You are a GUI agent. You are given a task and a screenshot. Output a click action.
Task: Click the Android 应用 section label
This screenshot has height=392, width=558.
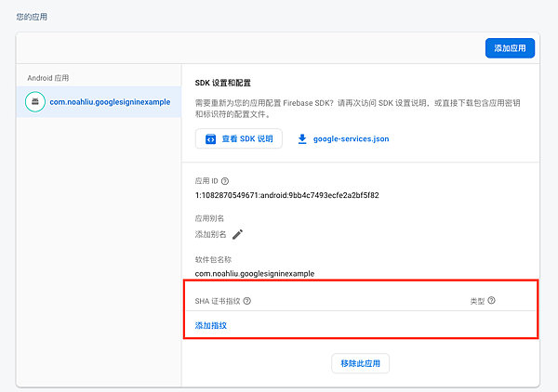(48, 78)
